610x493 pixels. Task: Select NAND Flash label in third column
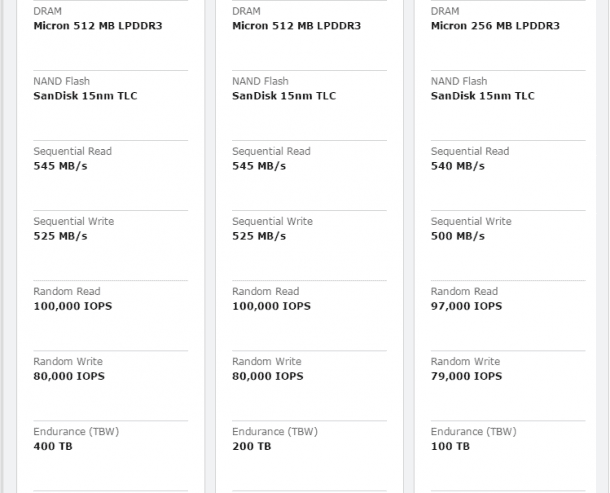click(x=459, y=82)
